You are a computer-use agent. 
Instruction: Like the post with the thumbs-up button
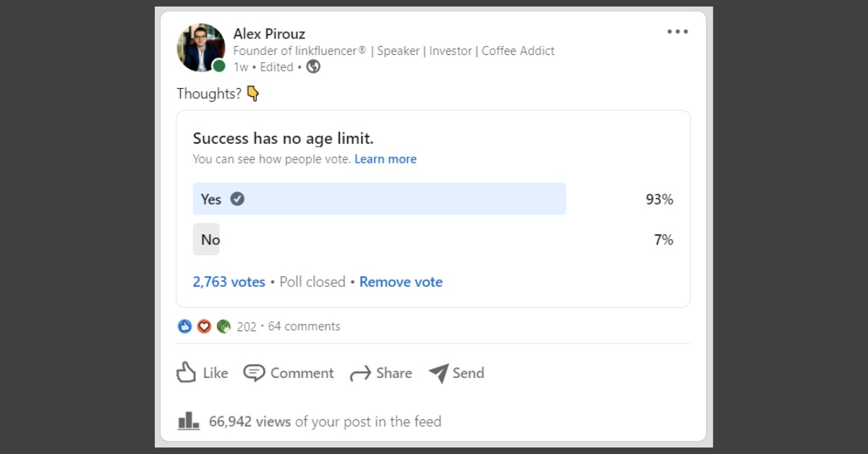point(202,373)
